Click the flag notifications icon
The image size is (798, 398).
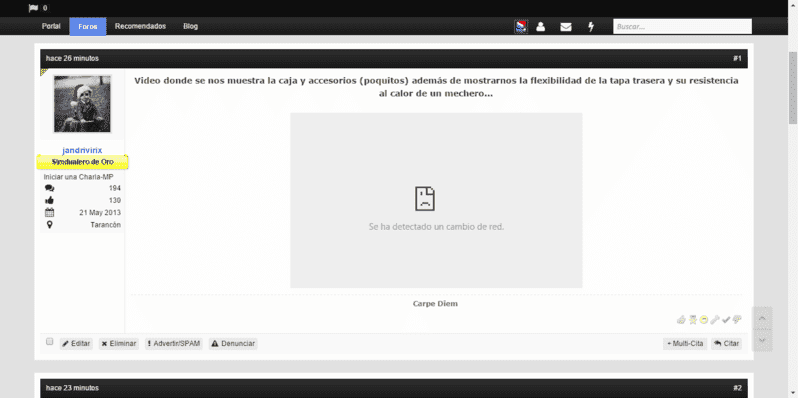coord(34,8)
